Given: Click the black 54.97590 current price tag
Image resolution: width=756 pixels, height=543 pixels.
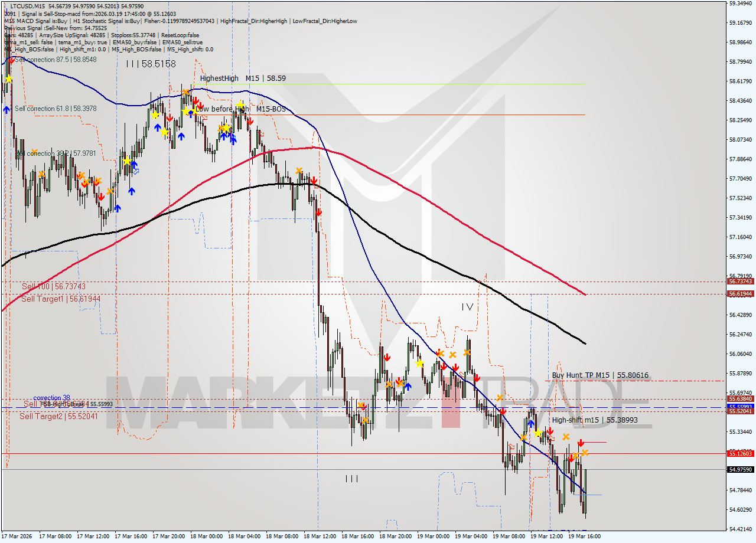Looking at the screenshot, I should point(742,470).
